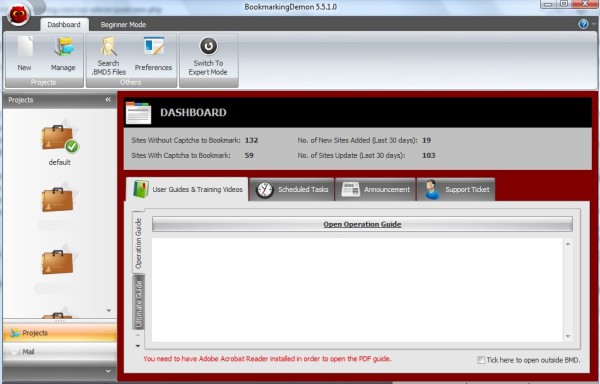Image resolution: width=600 pixels, height=384 pixels.
Task: Click the guide viewer scroll down arrow
Action: tap(568, 336)
